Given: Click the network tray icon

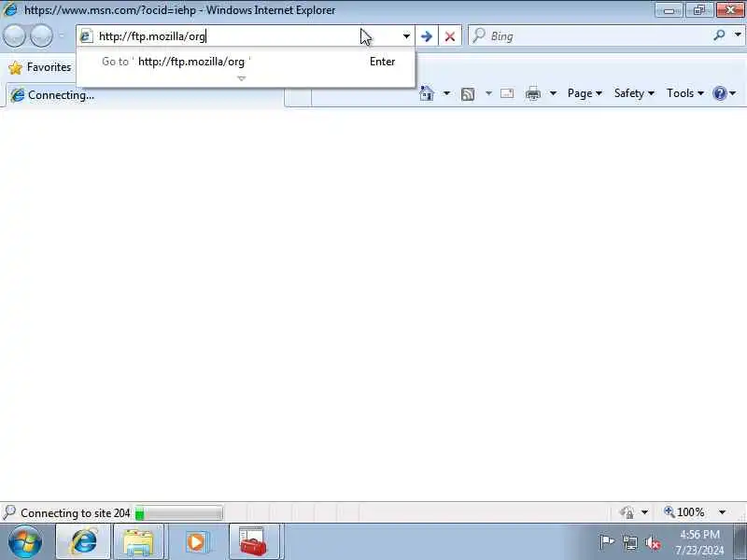Looking at the screenshot, I should coord(630,542).
